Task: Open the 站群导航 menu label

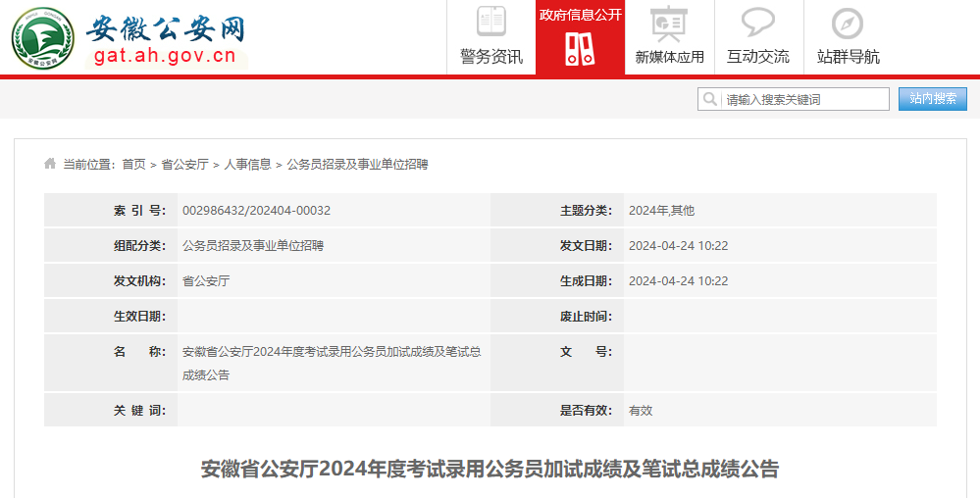Action: point(849,57)
